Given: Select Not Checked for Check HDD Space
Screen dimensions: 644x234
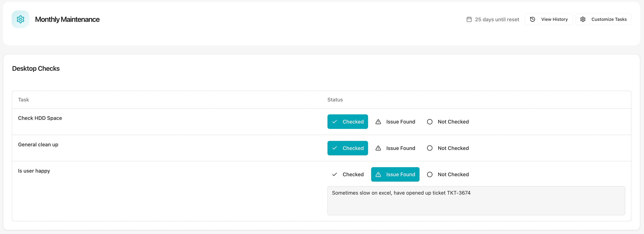Looking at the screenshot, I should pyautogui.click(x=448, y=122).
